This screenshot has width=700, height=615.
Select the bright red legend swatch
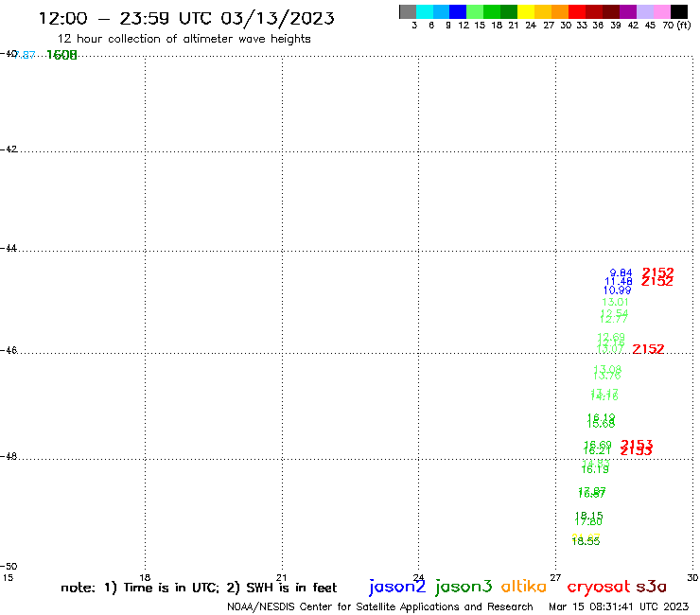577,12
